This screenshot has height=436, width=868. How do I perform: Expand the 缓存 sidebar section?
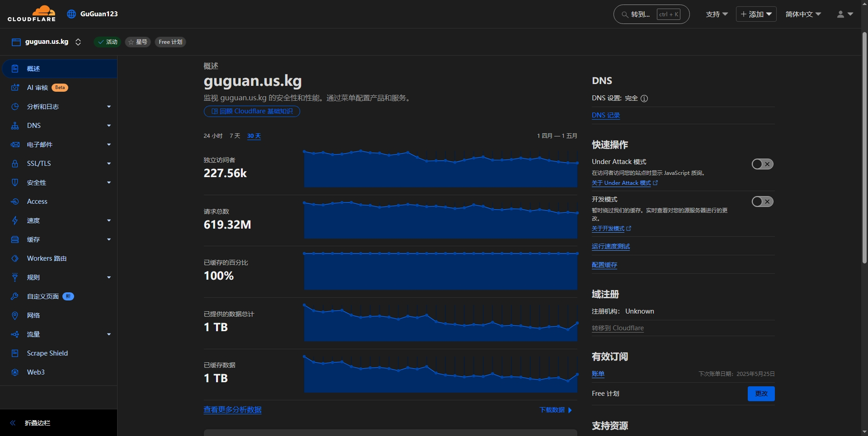pos(109,239)
